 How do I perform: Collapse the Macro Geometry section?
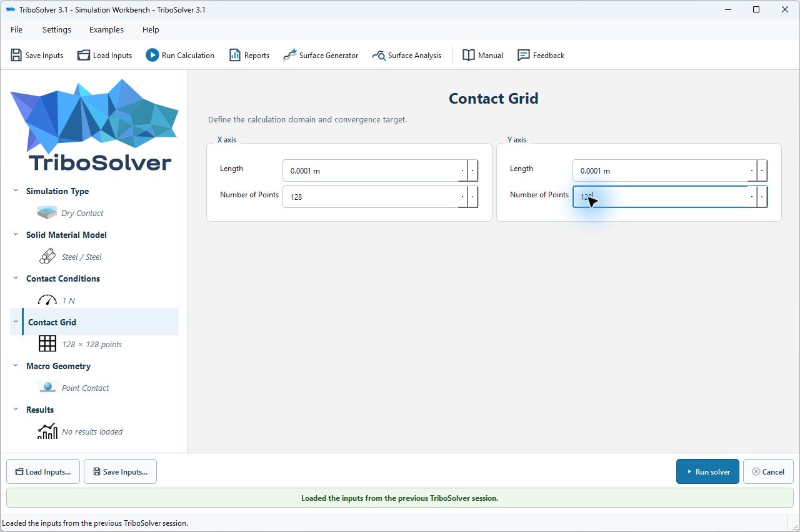click(x=16, y=366)
